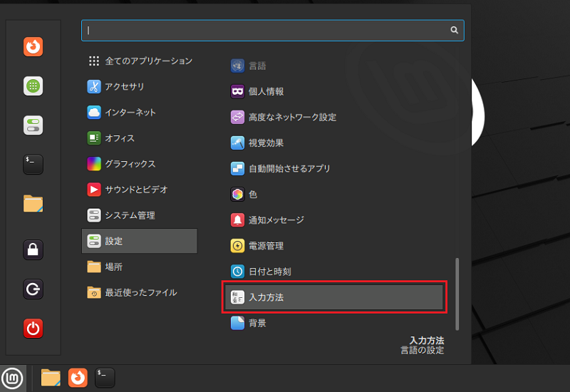
Task: Select the オフィス category
Action: point(139,138)
